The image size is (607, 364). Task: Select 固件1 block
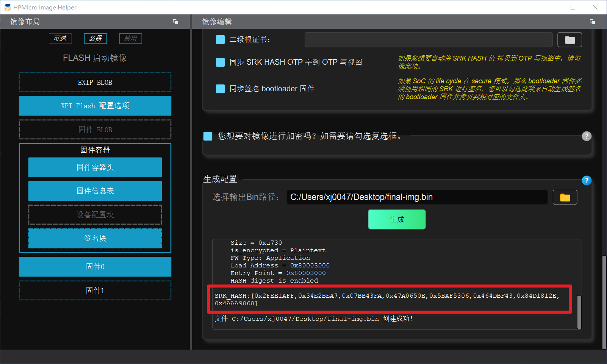coord(95,291)
